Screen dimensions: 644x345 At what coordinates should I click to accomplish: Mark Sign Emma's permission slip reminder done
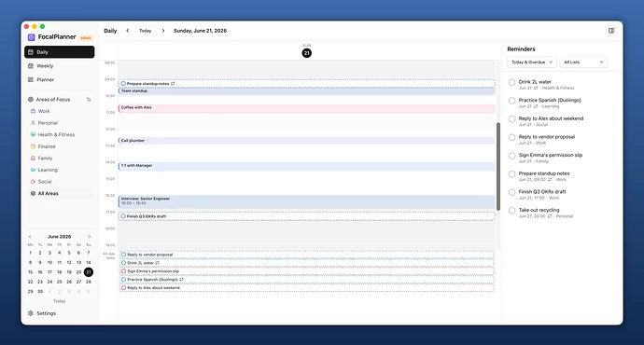click(511, 156)
